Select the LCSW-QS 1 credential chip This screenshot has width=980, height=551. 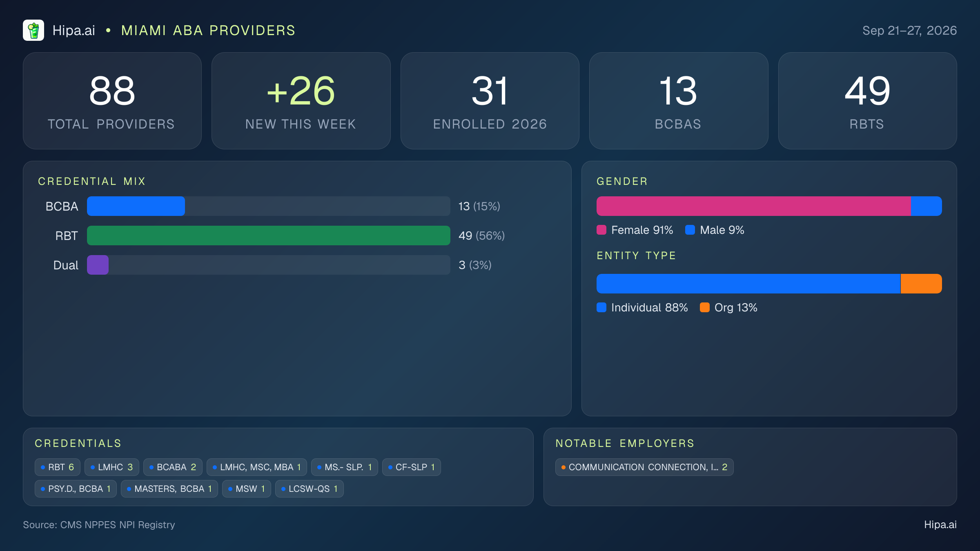point(310,489)
